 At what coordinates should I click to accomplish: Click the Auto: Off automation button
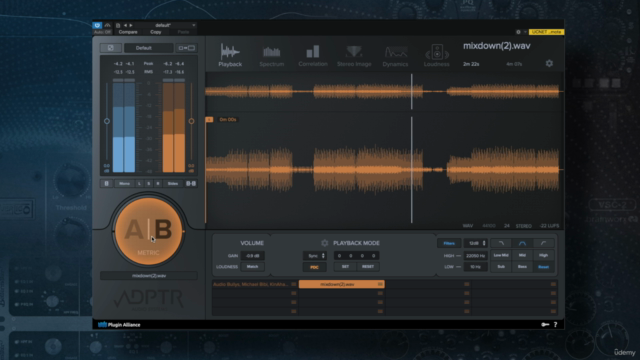[x=102, y=32]
